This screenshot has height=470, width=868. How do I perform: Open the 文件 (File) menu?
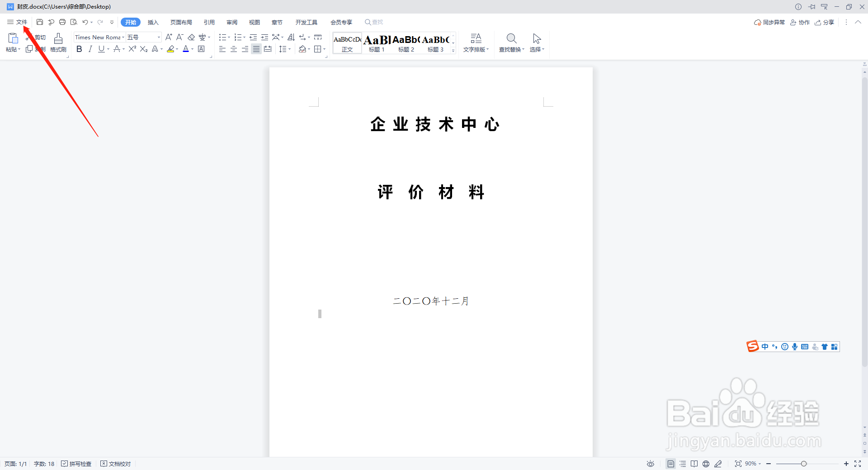(17, 22)
